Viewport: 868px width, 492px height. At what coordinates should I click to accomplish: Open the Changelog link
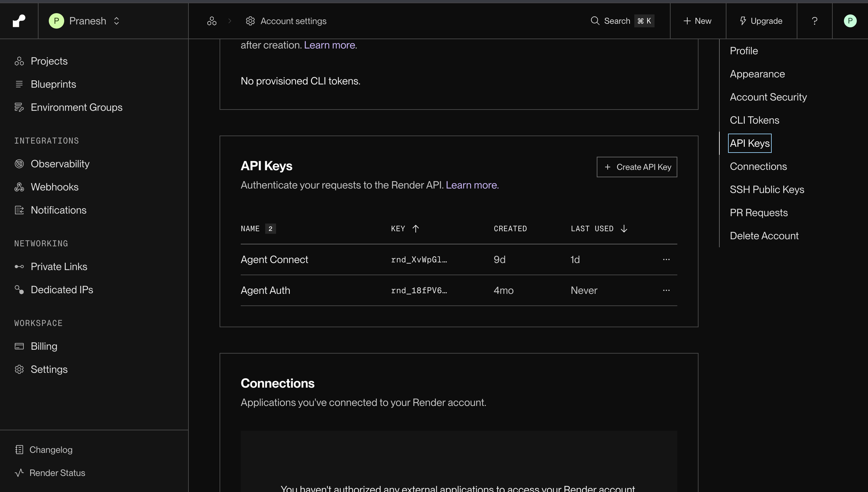tap(44, 450)
